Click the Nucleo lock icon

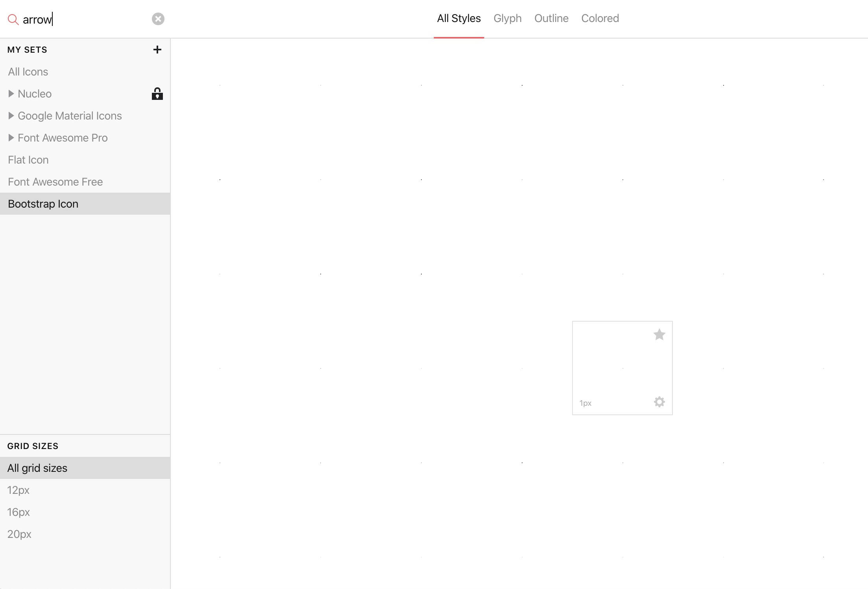[x=157, y=94]
